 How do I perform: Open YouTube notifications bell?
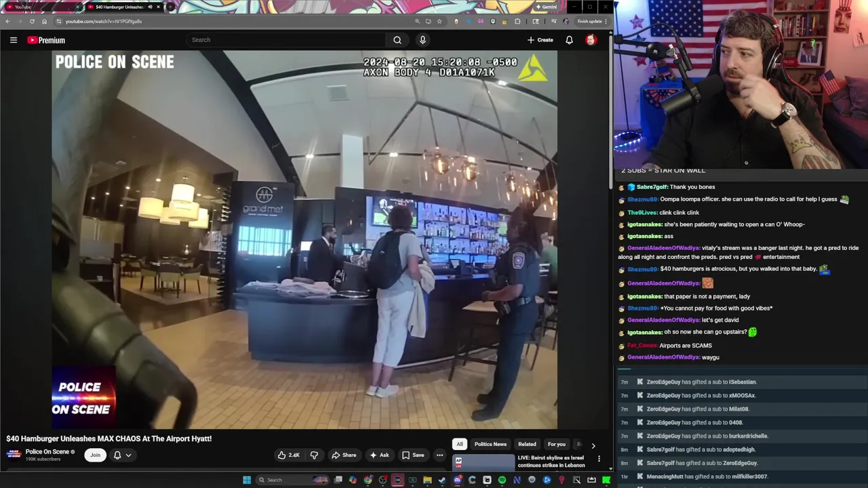click(569, 40)
